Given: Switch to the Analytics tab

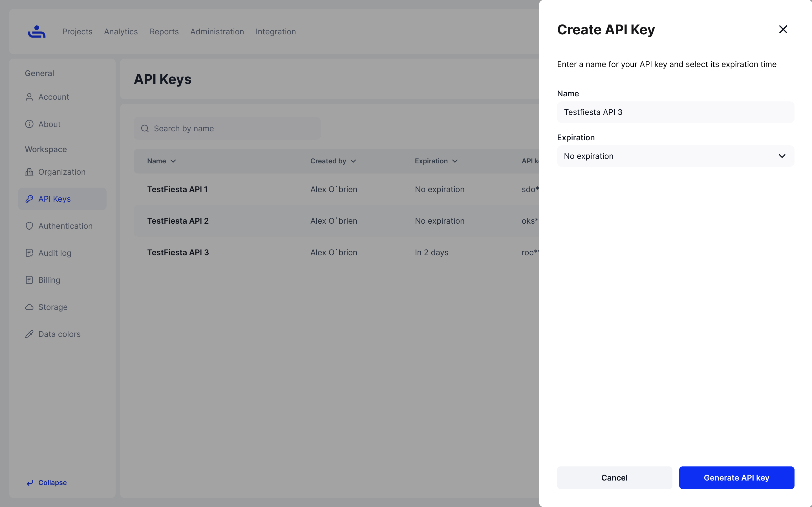Looking at the screenshot, I should tap(121, 32).
